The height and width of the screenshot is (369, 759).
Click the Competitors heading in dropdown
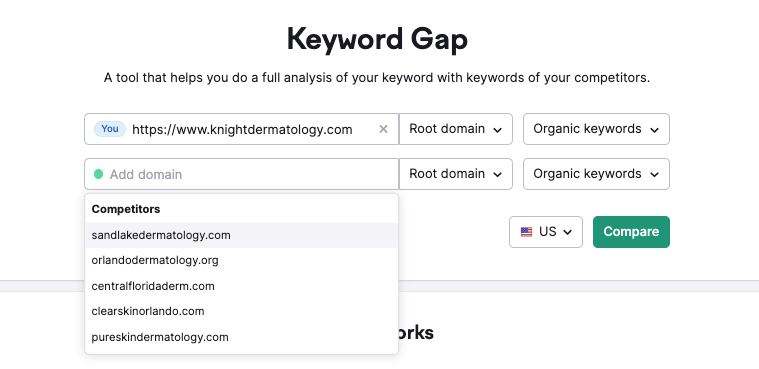pyautogui.click(x=126, y=209)
